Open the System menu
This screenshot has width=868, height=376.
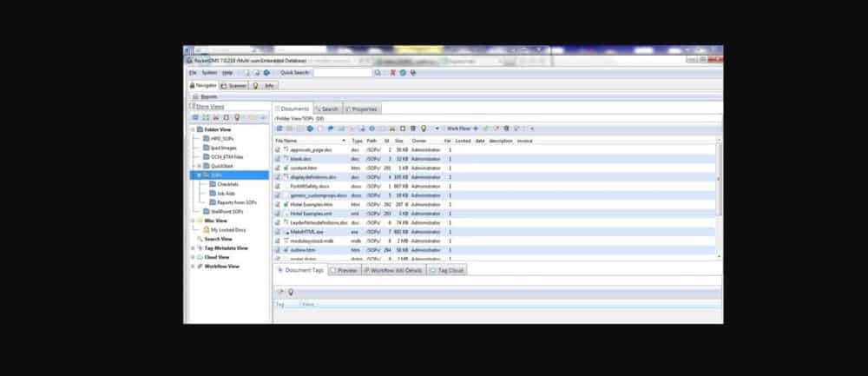(x=209, y=73)
